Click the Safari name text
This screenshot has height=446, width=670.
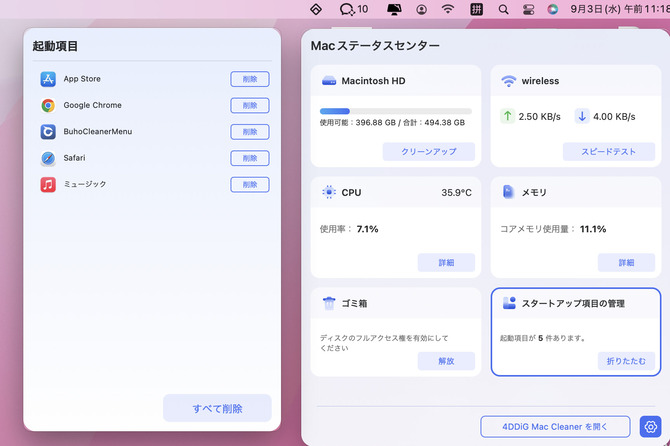pos(74,158)
